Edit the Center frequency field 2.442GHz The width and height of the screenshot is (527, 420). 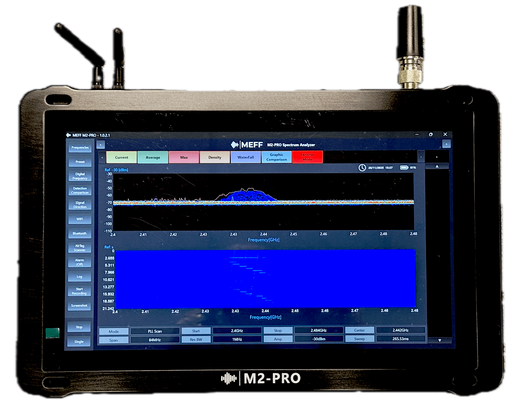pos(400,330)
